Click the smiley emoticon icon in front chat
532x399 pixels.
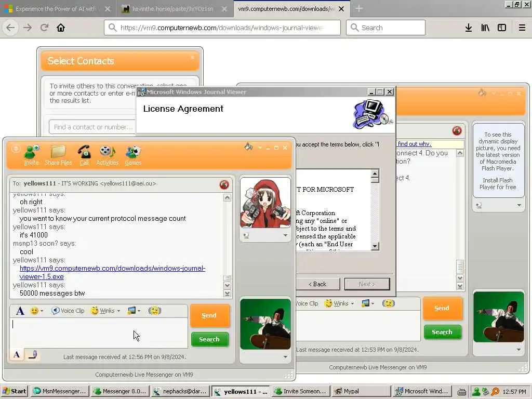click(x=34, y=311)
